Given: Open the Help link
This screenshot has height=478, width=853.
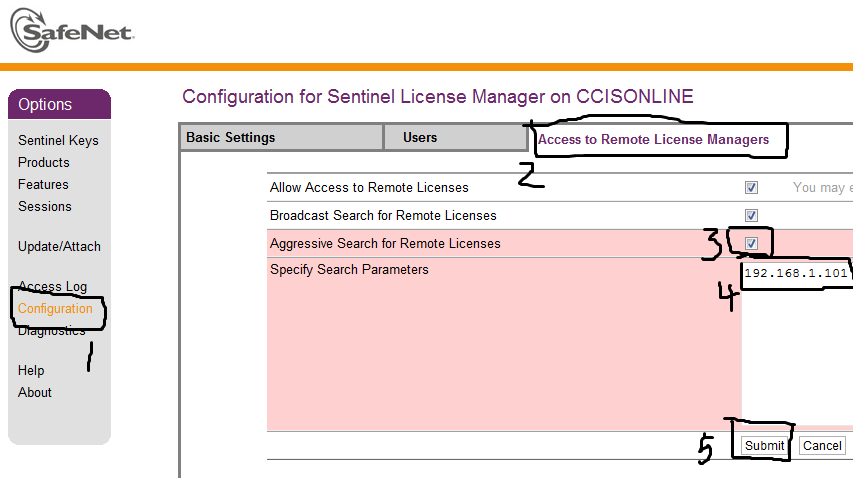Looking at the screenshot, I should pos(31,370).
